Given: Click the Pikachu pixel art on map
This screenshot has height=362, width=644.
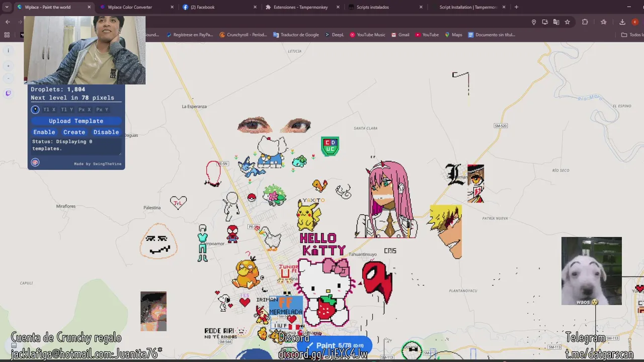Looking at the screenshot, I should click(x=308, y=215).
